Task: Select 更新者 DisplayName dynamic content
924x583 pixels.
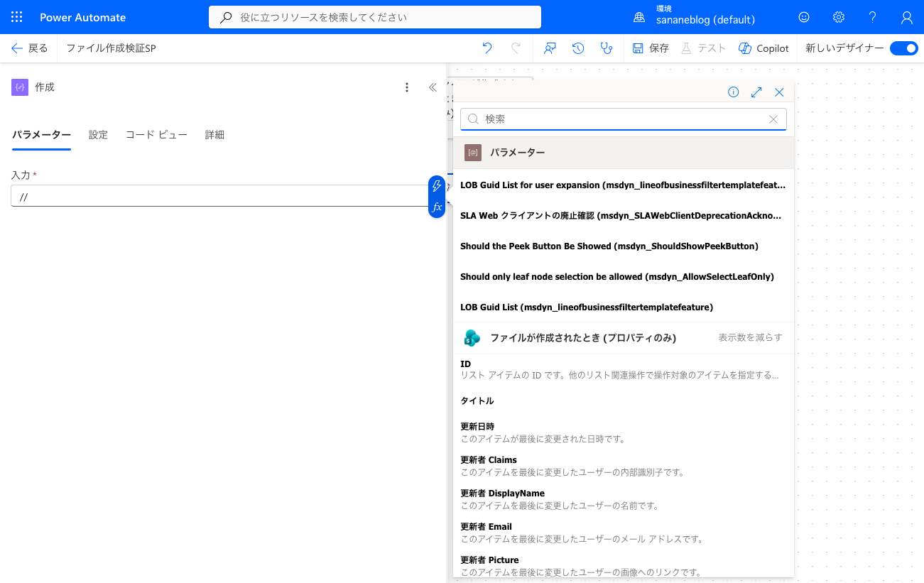Action: point(624,499)
